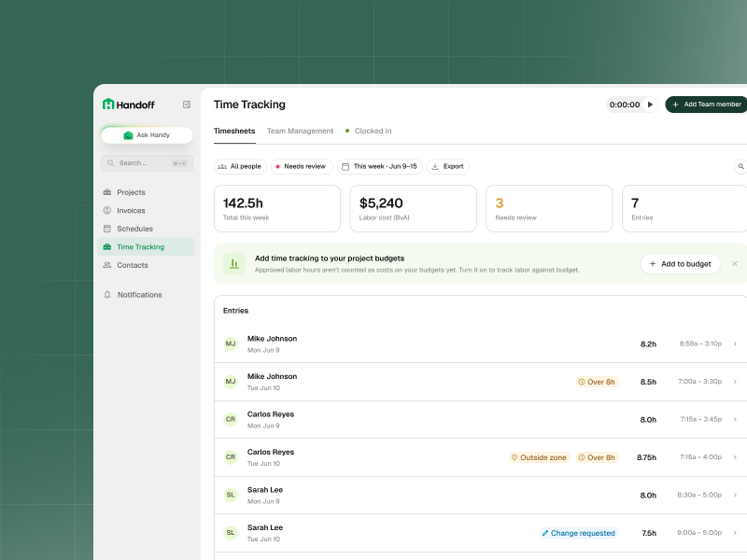Open All people filter

coord(240,167)
